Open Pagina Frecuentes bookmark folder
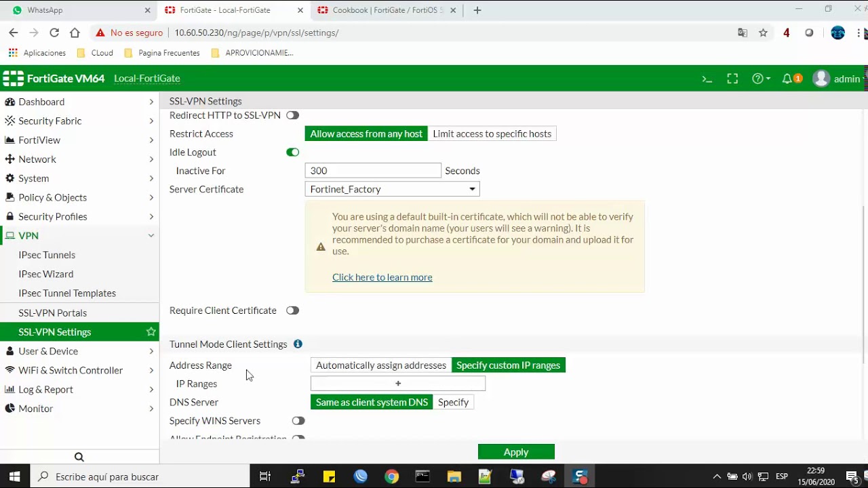 coord(162,53)
